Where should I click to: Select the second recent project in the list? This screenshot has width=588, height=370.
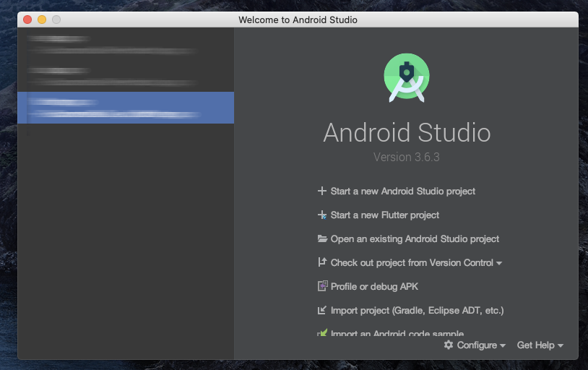[126, 76]
